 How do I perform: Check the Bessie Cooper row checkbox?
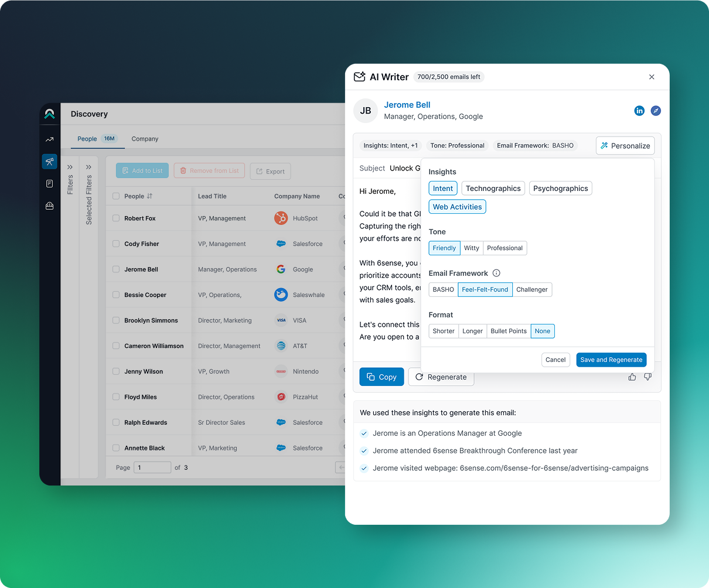pyautogui.click(x=116, y=295)
